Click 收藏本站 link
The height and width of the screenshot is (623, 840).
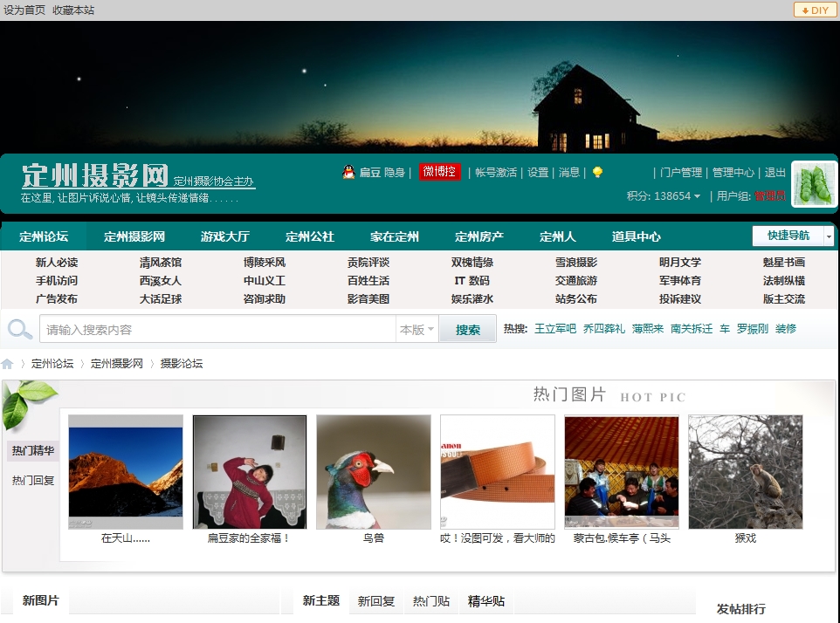[x=73, y=10]
